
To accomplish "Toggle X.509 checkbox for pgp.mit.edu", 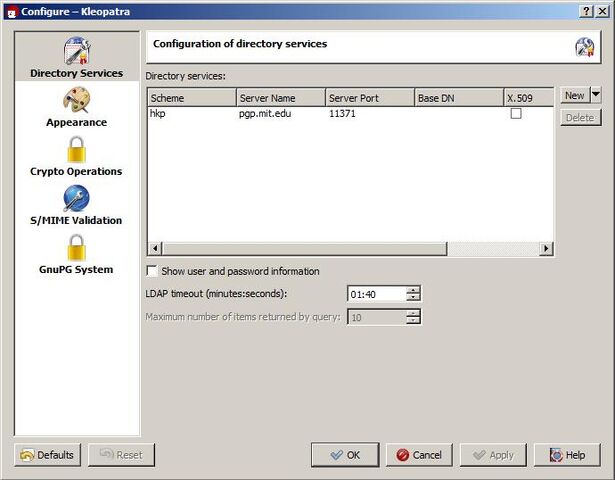I will tap(516, 114).
